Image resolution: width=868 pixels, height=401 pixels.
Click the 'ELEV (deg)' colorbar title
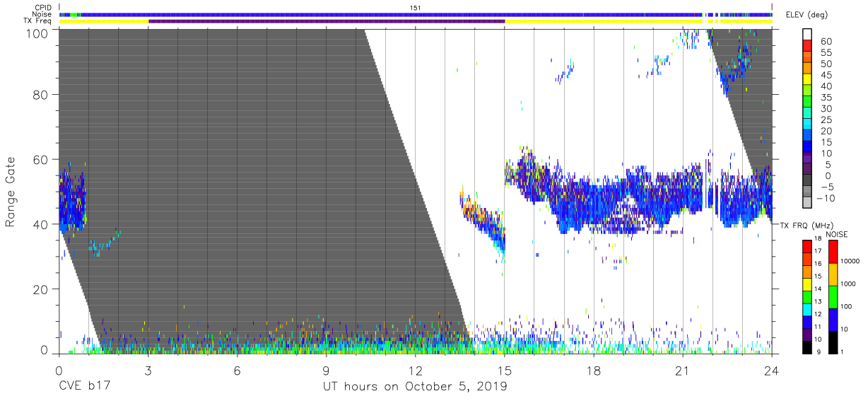[807, 15]
